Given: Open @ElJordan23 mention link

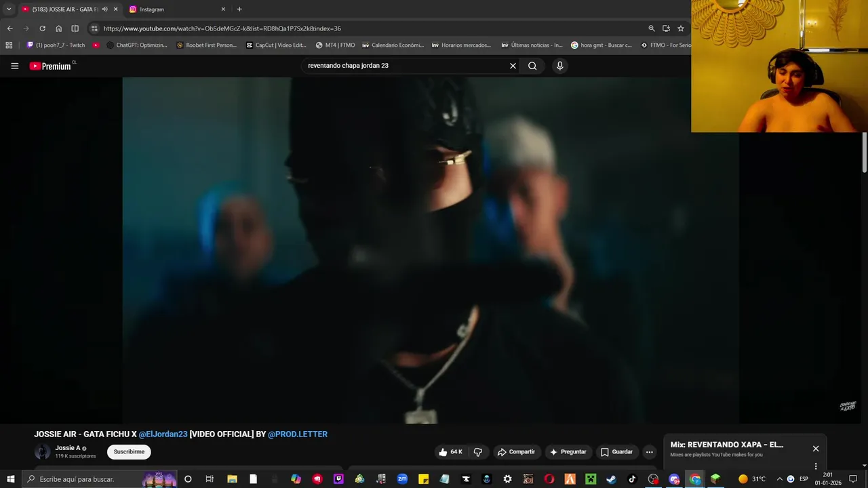Looking at the screenshot, I should [x=163, y=434].
